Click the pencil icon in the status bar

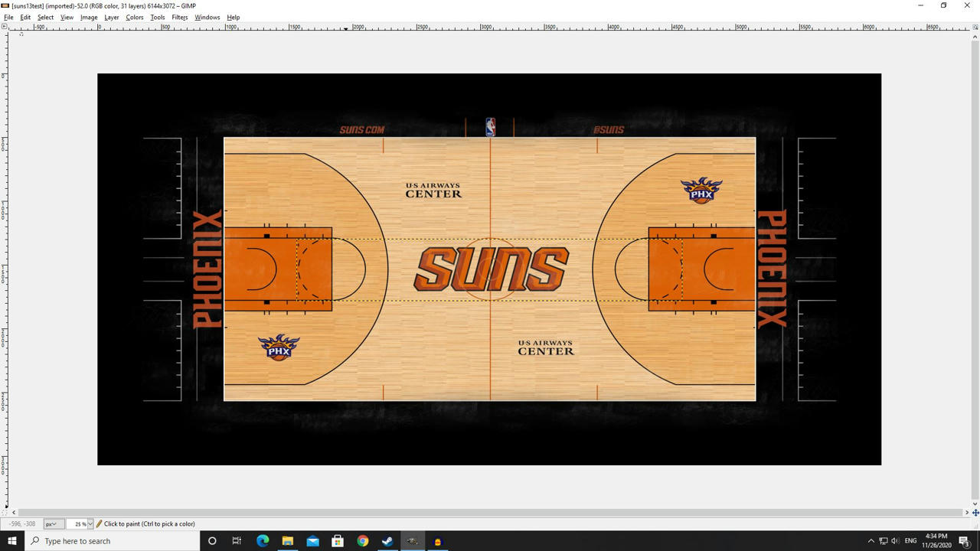click(99, 524)
